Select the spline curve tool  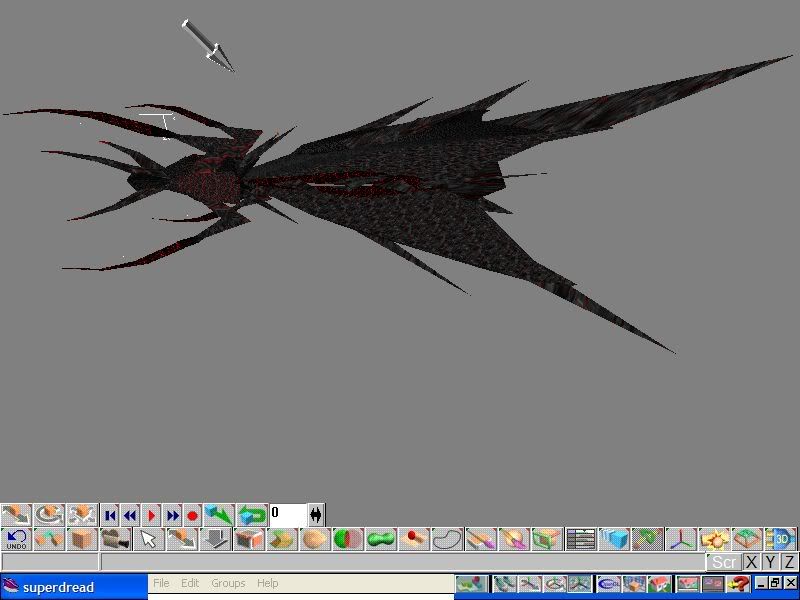click(447, 539)
